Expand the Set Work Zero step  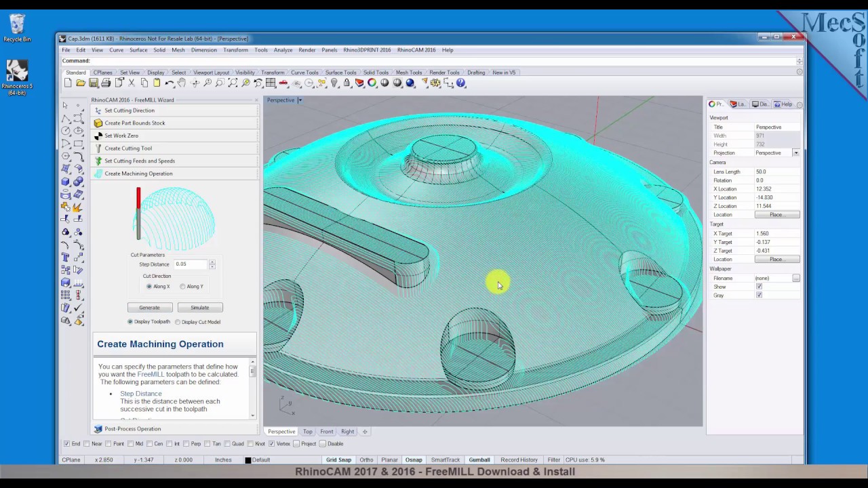click(x=175, y=136)
